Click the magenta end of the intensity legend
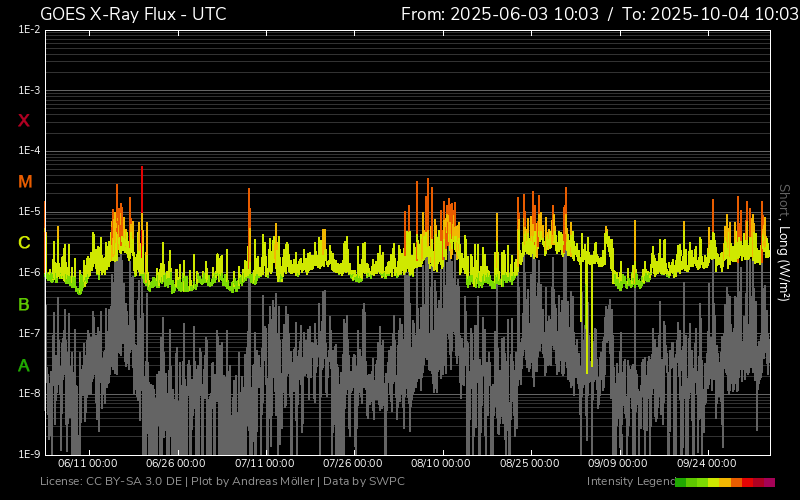Viewport: 800px width, 500px height. [x=769, y=482]
